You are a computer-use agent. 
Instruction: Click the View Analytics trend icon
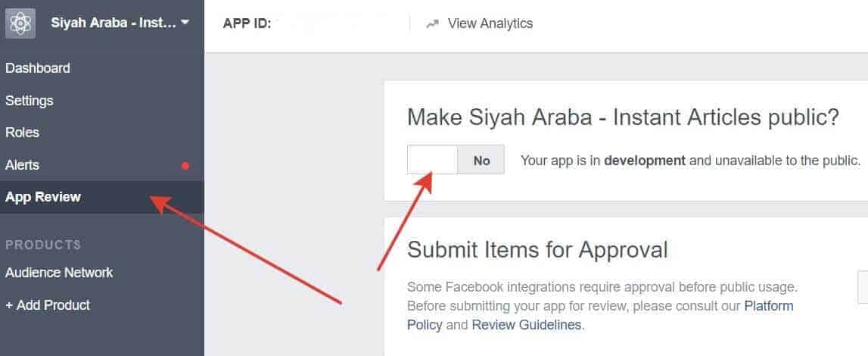[x=432, y=23]
